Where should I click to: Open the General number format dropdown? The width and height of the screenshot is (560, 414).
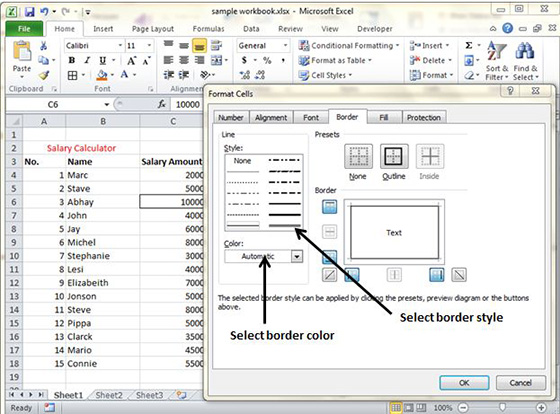click(285, 46)
